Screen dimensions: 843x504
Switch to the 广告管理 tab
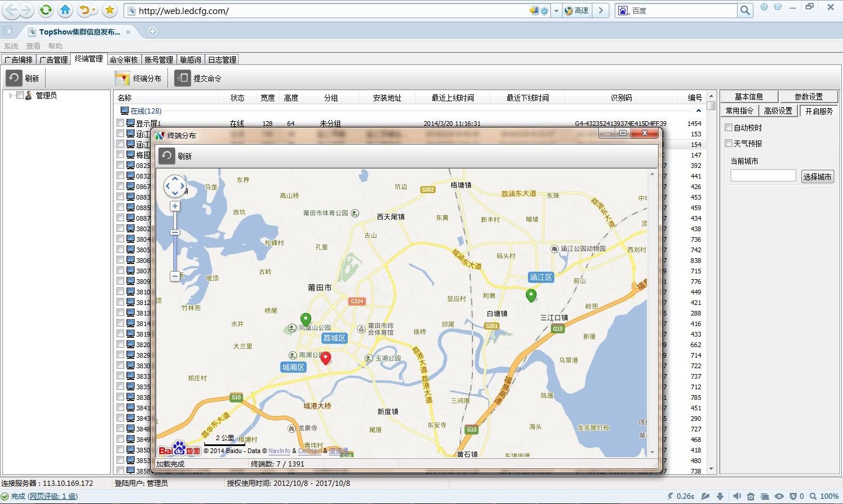click(x=54, y=60)
